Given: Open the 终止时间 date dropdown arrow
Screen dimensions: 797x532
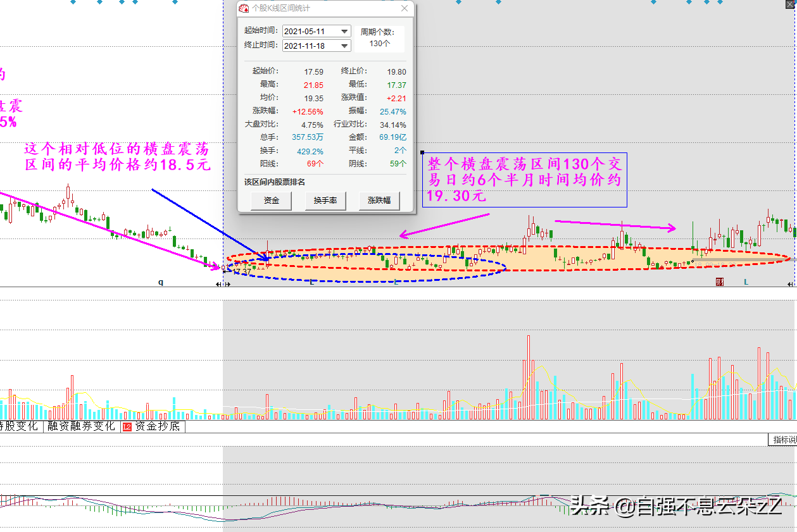Looking at the screenshot, I should [344, 46].
